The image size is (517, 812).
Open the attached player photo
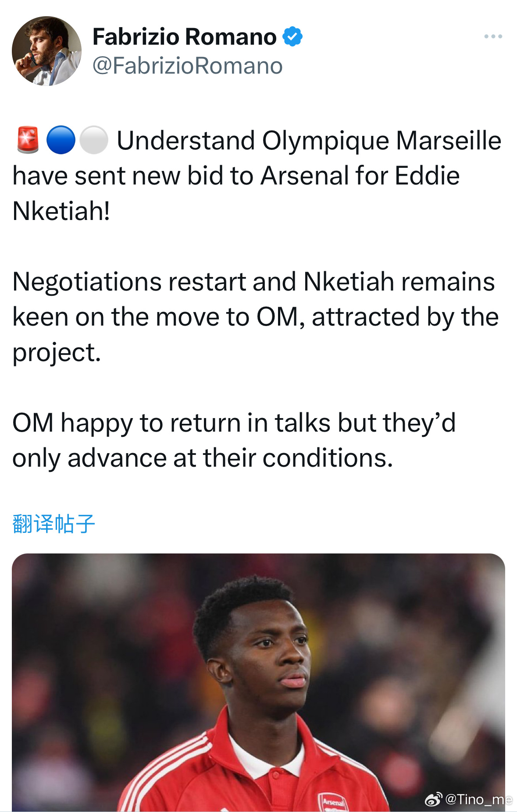point(258,682)
